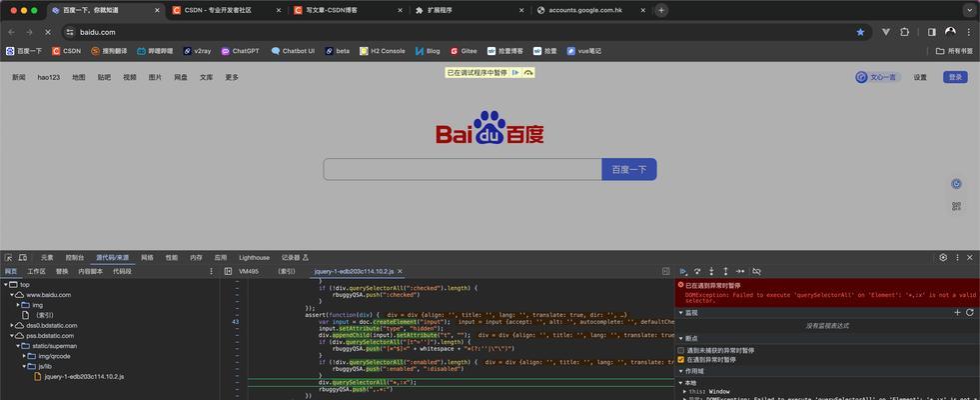Deactivate breakpoints icon in debugger toolbar
The width and height of the screenshot is (980, 400).
coord(756,271)
